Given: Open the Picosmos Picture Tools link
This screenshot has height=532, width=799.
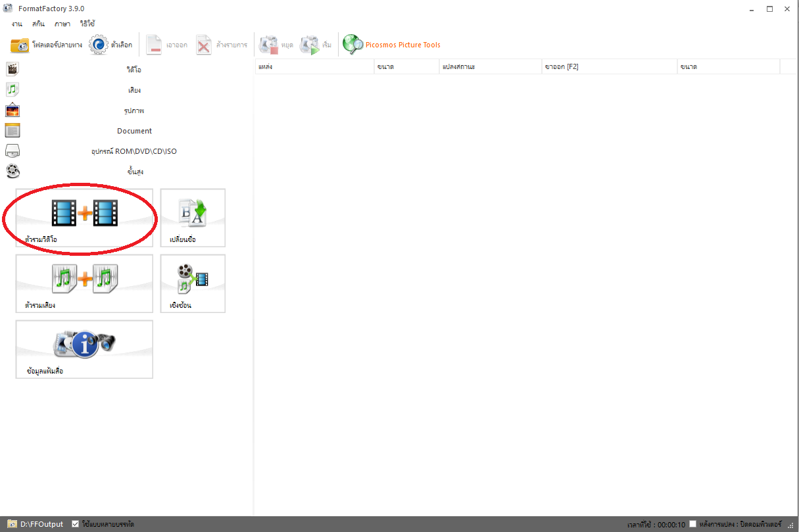Looking at the screenshot, I should pos(403,45).
